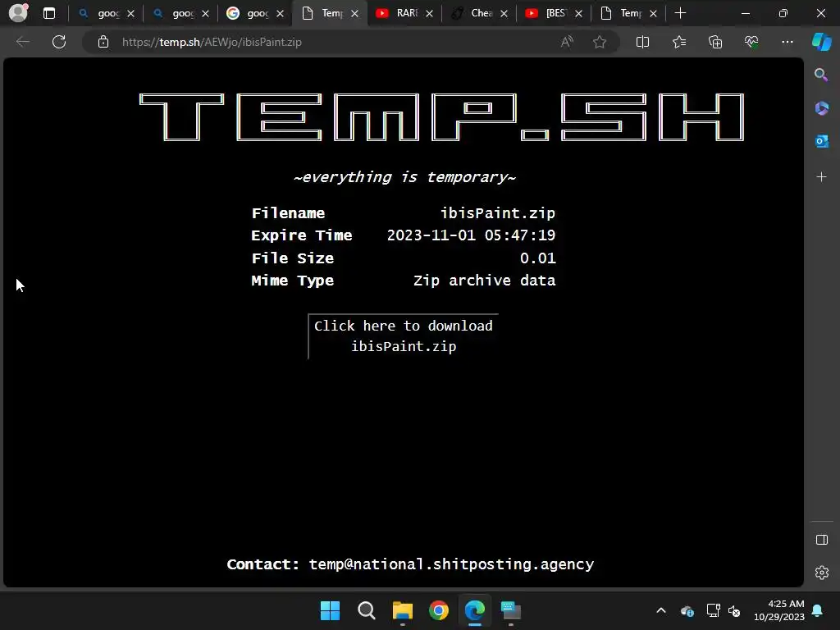Viewport: 840px width, 630px height.
Task: Click the file size value 0.01
Action: click(538, 258)
